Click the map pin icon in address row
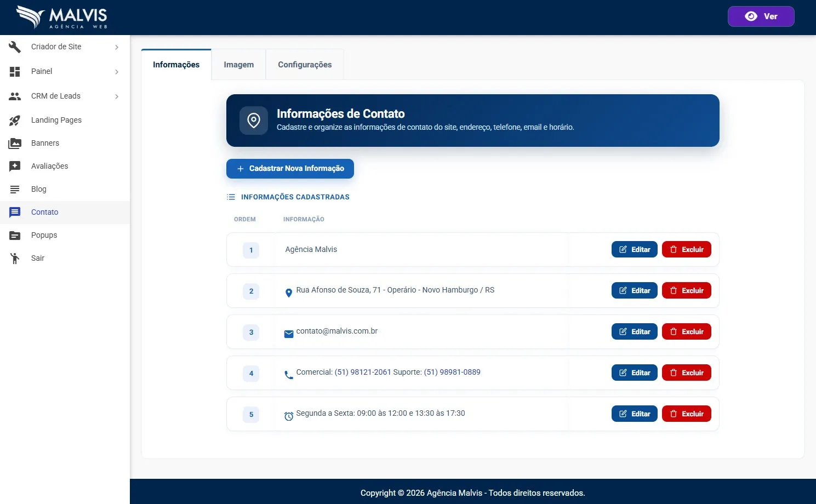This screenshot has width=816, height=504. [x=289, y=293]
